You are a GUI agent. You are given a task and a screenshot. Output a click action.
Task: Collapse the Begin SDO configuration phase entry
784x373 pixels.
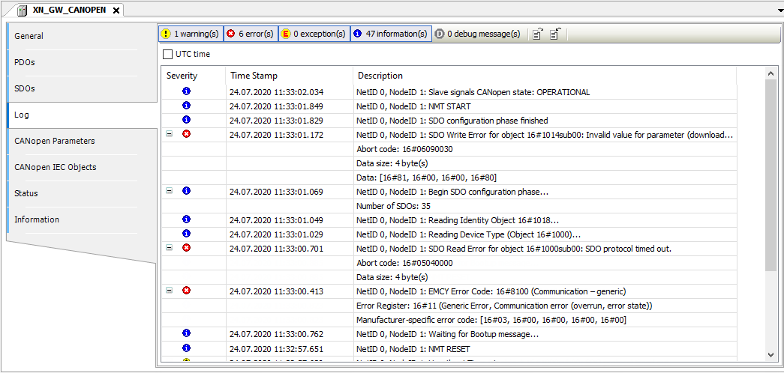170,191
